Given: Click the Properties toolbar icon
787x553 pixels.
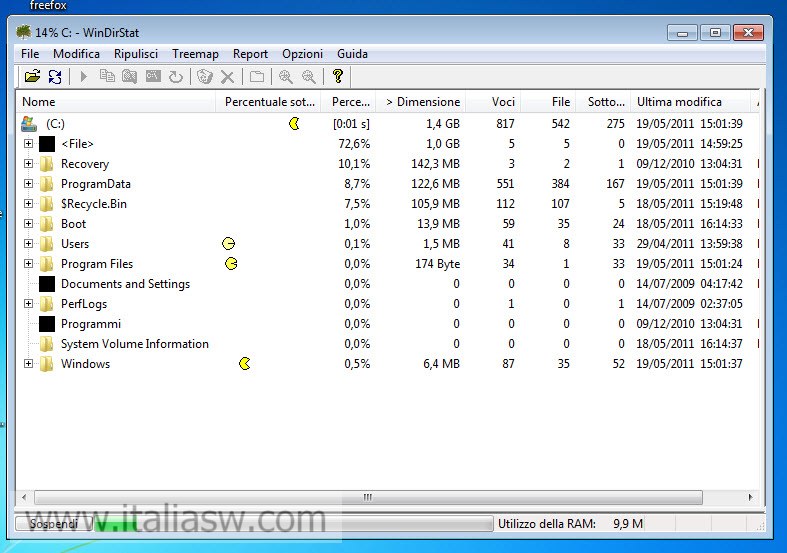Looking at the screenshot, I should tap(257, 77).
